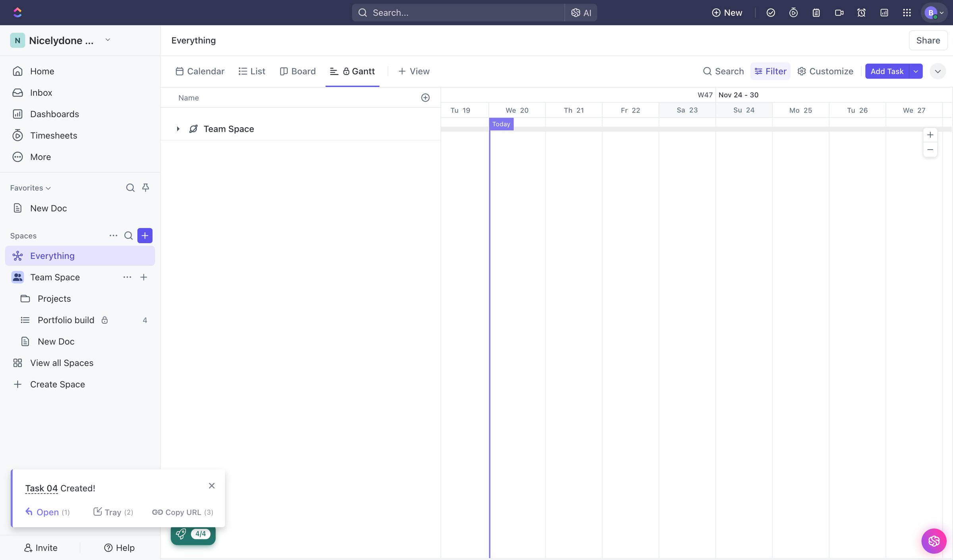This screenshot has width=953, height=560.
Task: Open Portfolio build list in sidebar
Action: 80,320
